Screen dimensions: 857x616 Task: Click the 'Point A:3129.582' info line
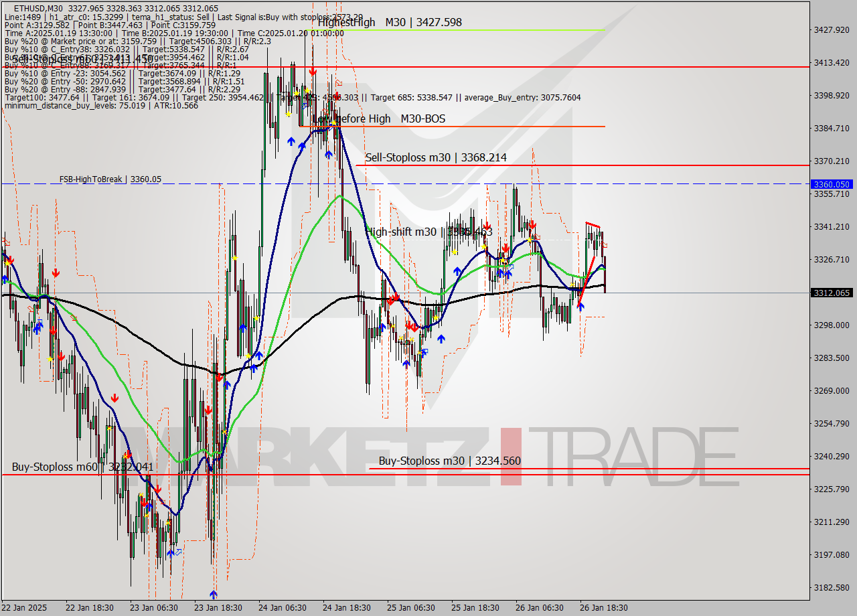(110, 25)
